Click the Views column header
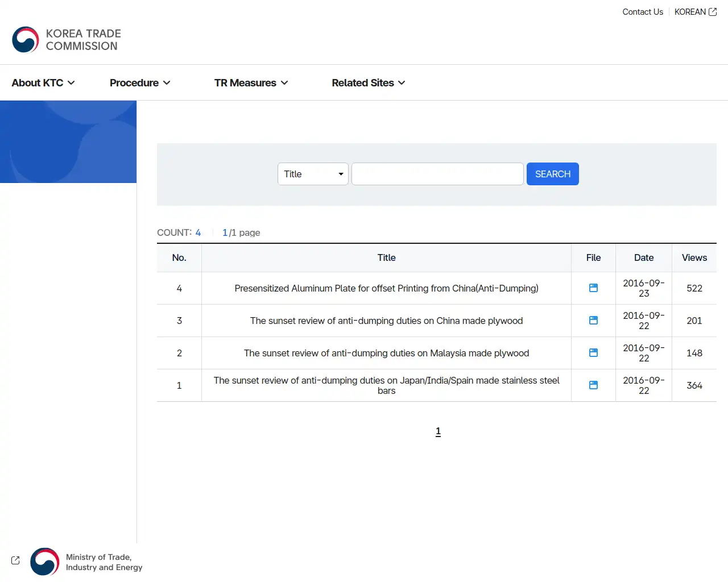This screenshot has height=582, width=728. pos(694,257)
